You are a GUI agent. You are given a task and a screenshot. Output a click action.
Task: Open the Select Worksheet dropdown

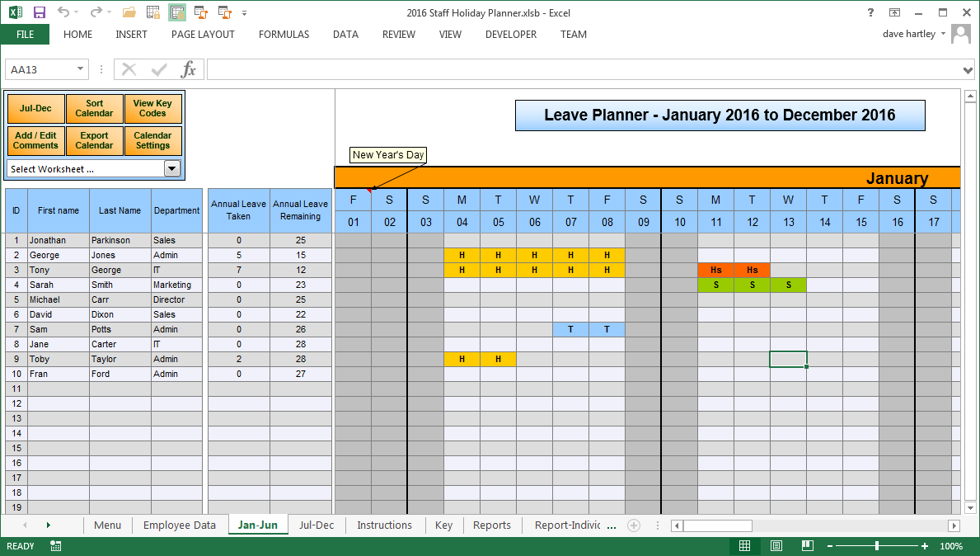point(171,169)
